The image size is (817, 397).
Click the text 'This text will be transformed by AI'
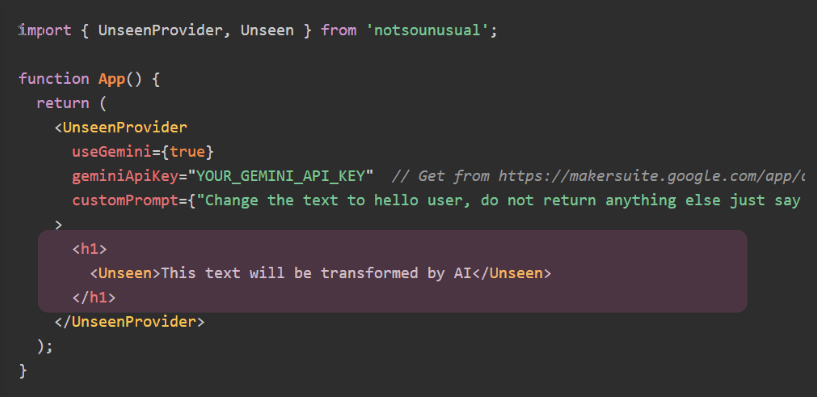316,273
